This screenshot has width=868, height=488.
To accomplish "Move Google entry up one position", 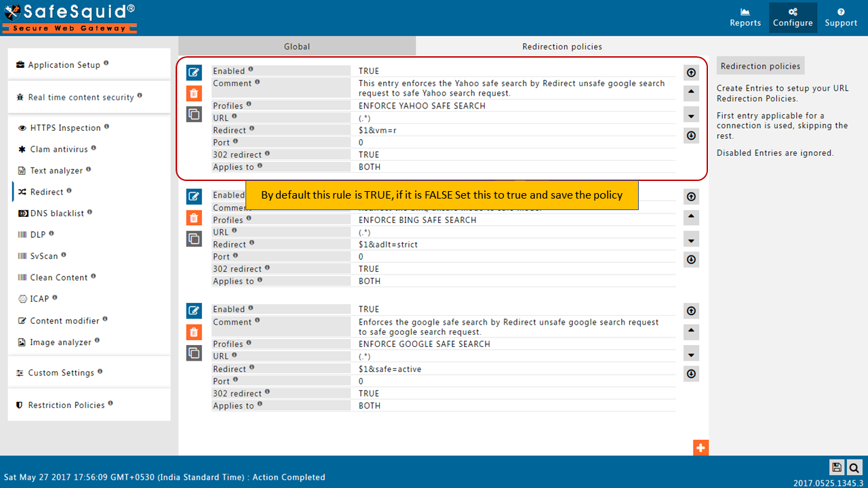I will pyautogui.click(x=691, y=331).
